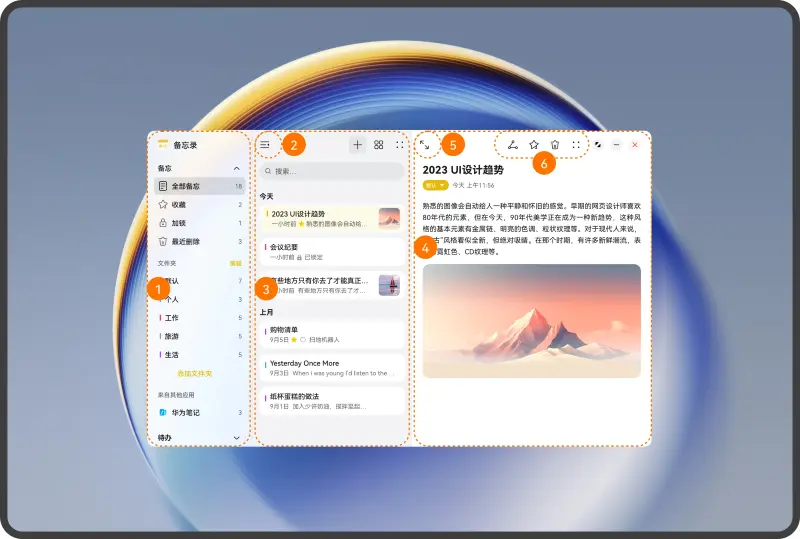Click the sailboat thumbnail in the note list
The height and width of the screenshot is (539, 800).
tap(389, 285)
